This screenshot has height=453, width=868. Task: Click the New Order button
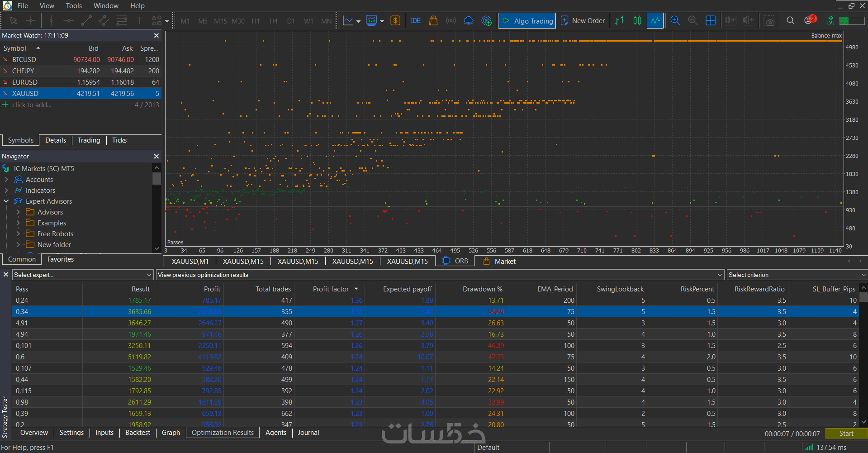coord(583,21)
